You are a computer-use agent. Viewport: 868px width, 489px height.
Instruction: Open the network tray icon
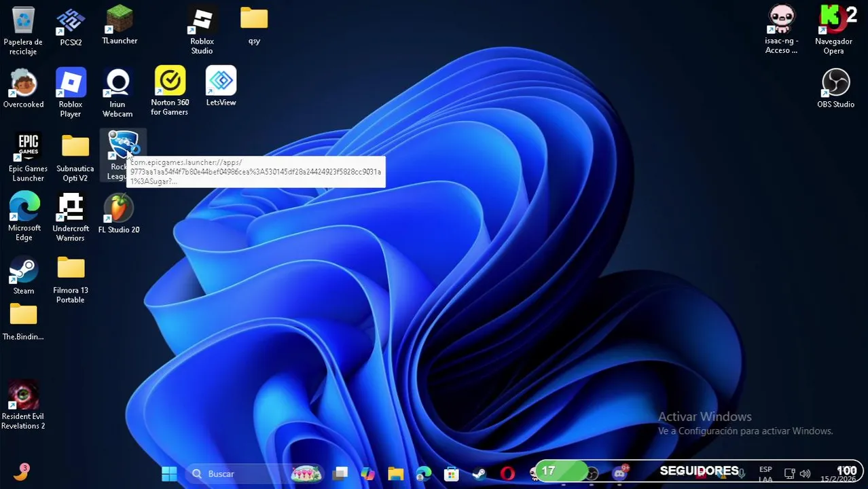789,473
